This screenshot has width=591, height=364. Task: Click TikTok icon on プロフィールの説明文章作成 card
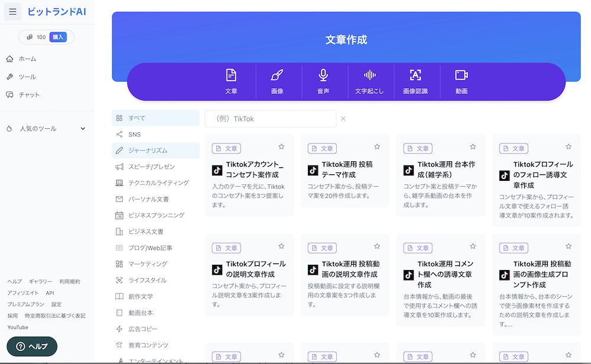(217, 269)
